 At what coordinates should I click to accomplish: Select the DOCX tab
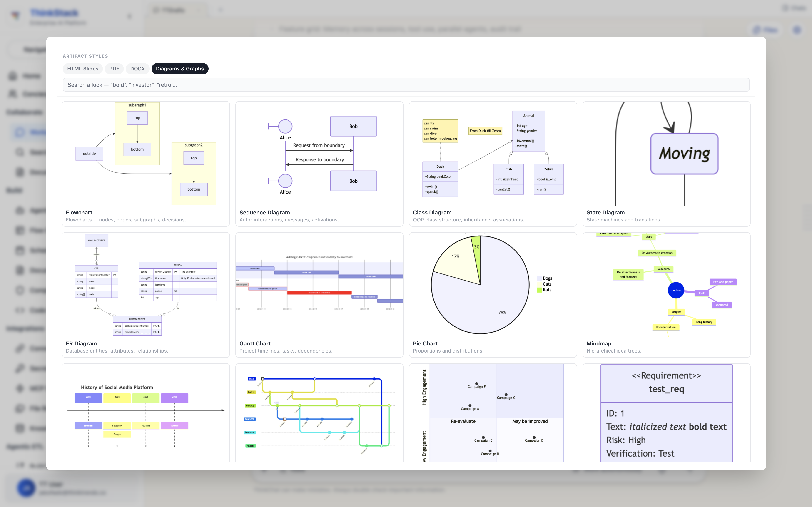pyautogui.click(x=137, y=69)
